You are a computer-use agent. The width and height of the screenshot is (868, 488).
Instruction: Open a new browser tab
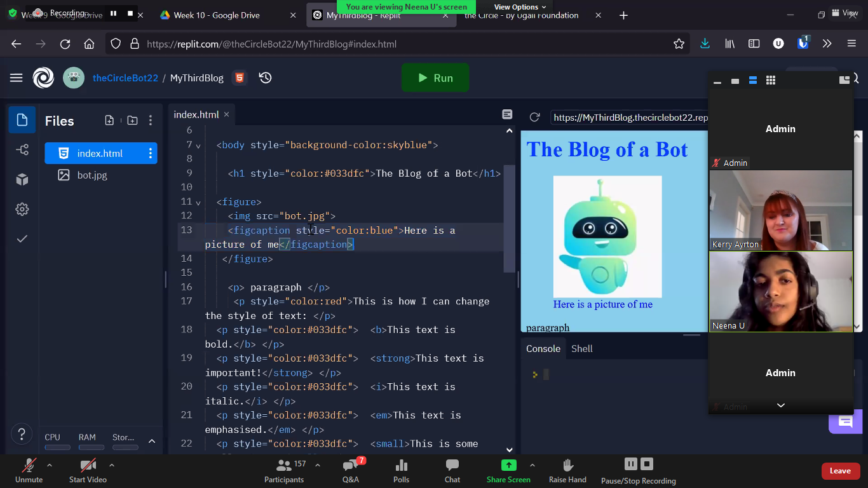[x=623, y=15]
